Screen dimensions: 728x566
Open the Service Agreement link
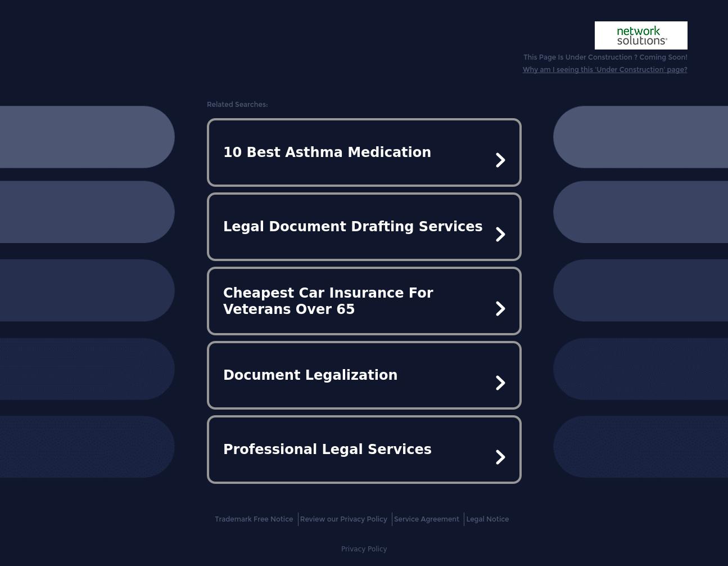coord(427,519)
